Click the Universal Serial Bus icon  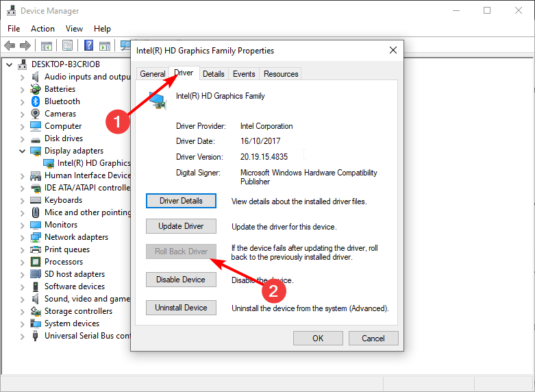(35, 336)
